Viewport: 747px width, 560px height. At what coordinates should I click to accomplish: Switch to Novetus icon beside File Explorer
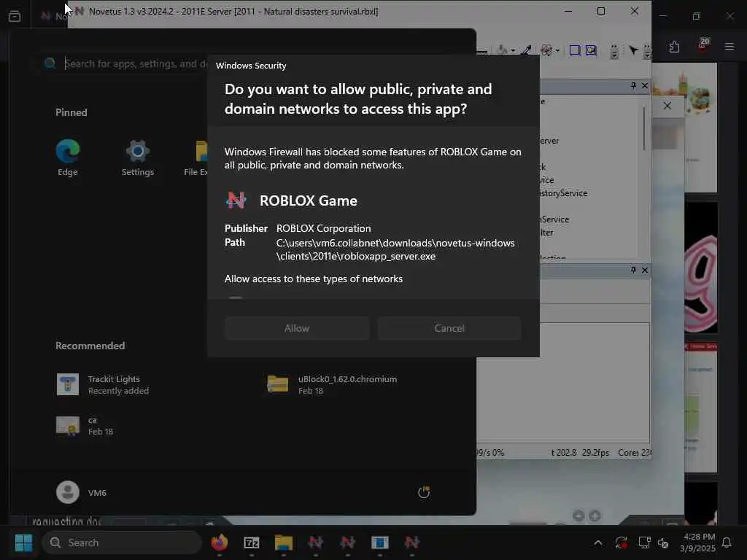click(315, 542)
